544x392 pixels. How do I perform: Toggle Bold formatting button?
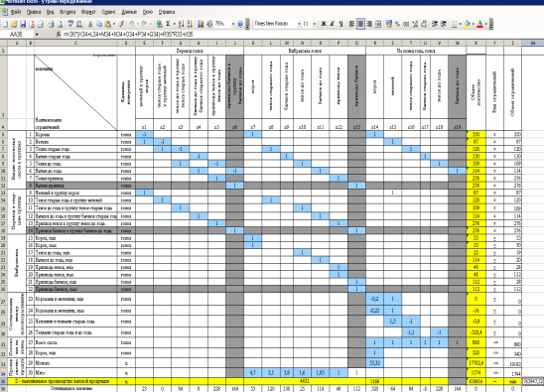[324, 24]
